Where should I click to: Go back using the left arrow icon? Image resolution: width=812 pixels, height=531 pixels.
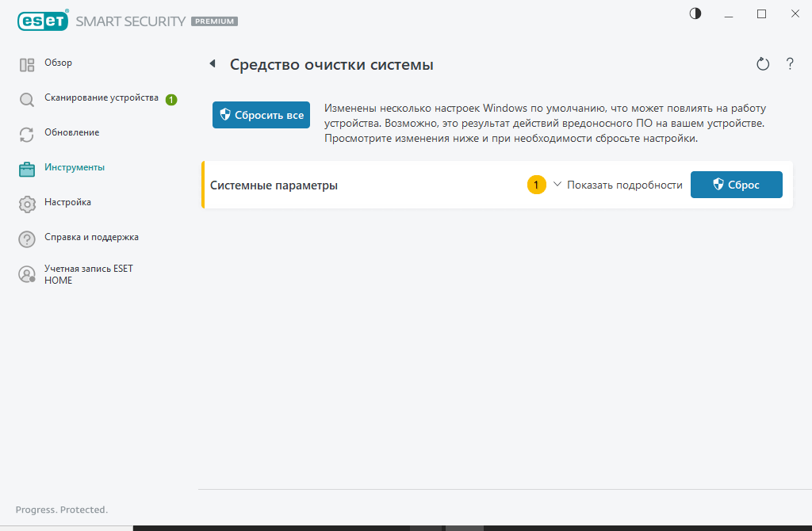tap(213, 63)
